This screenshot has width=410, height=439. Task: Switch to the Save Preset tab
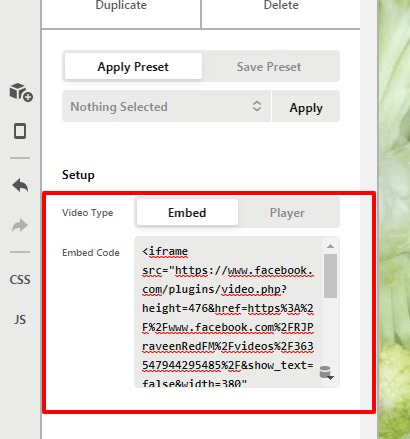[x=269, y=67]
